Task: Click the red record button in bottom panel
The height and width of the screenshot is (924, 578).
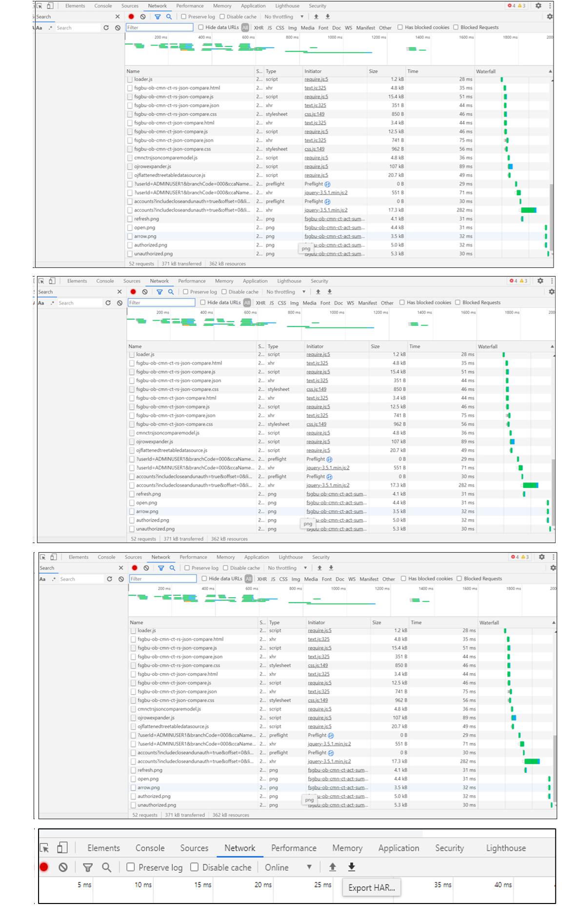Action: pos(44,867)
